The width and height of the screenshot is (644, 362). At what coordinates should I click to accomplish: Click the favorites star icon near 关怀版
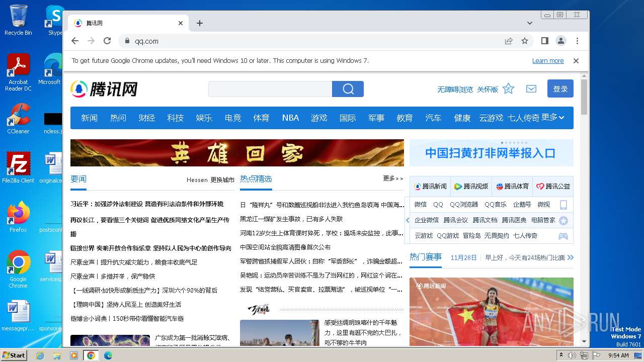(x=509, y=89)
